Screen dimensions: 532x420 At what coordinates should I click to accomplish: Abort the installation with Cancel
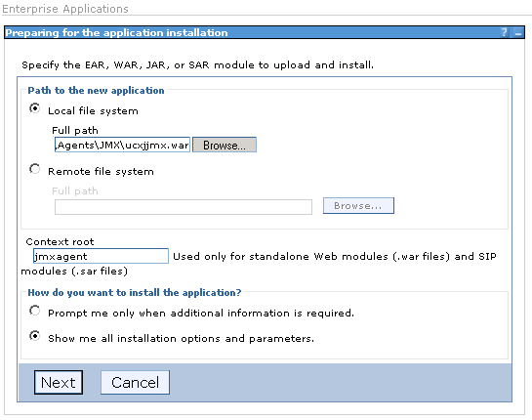click(x=135, y=383)
